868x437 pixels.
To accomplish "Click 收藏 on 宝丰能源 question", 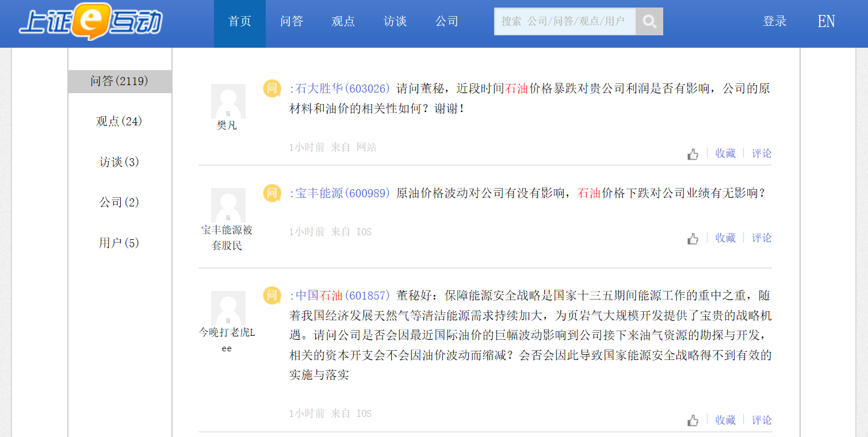I will pyautogui.click(x=725, y=238).
